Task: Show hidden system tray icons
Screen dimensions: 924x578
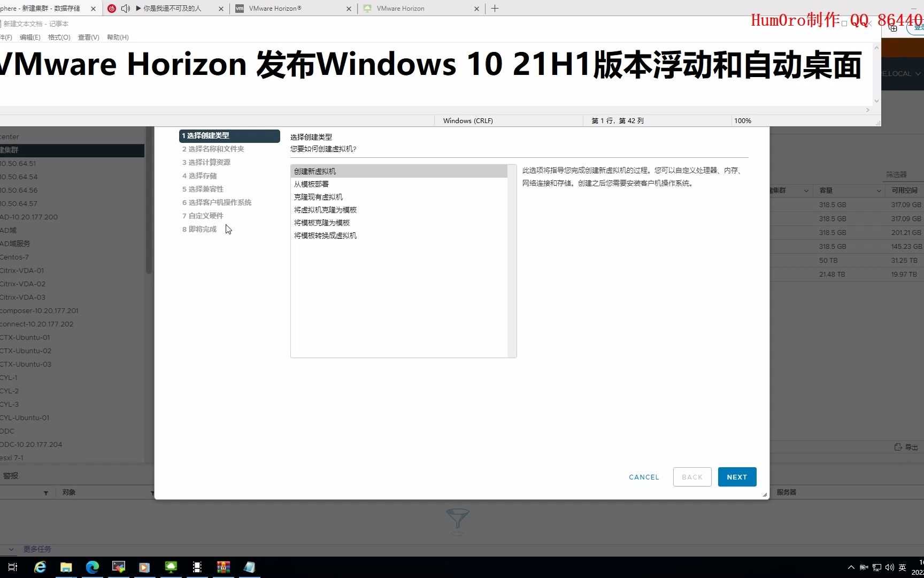Action: 851,567
